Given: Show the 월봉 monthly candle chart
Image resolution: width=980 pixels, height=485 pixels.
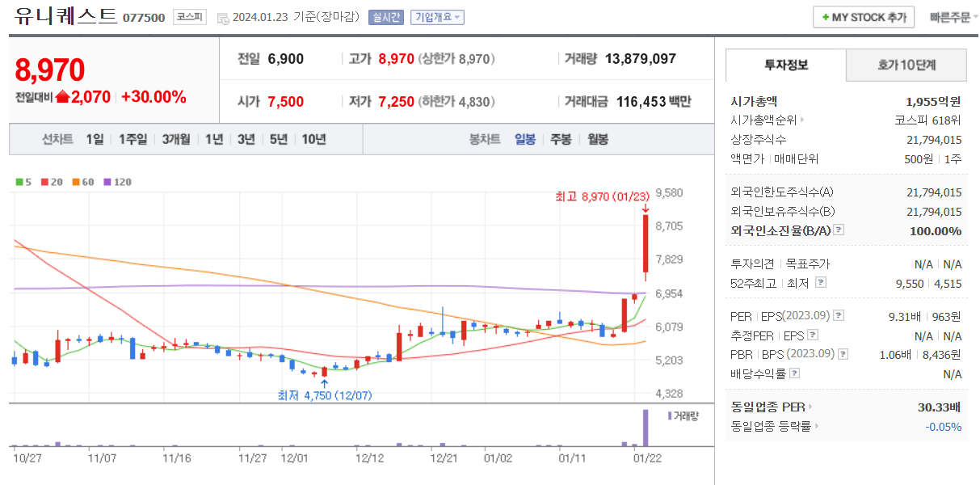Looking at the screenshot, I should coord(598,139).
